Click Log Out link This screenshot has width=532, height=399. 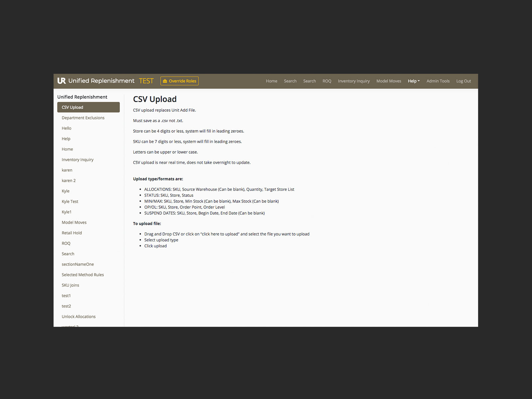tap(464, 81)
